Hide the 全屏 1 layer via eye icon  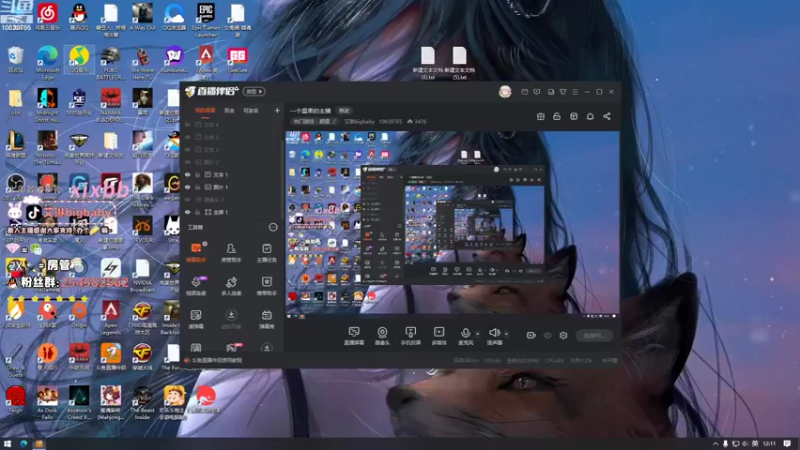(x=188, y=212)
